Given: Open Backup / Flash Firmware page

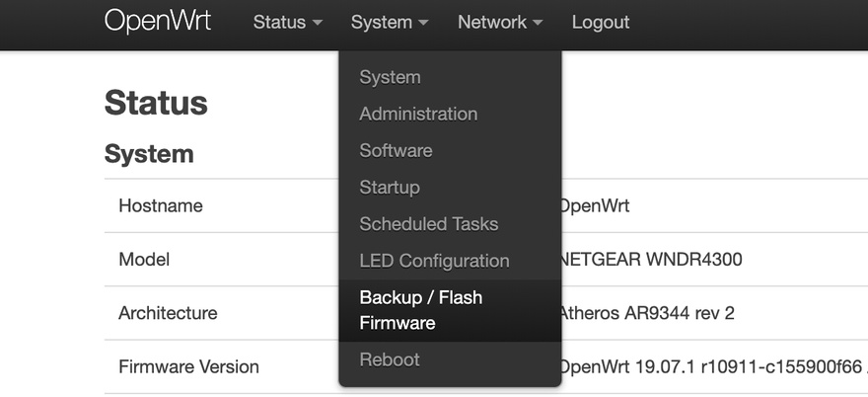Looking at the screenshot, I should click(x=420, y=310).
